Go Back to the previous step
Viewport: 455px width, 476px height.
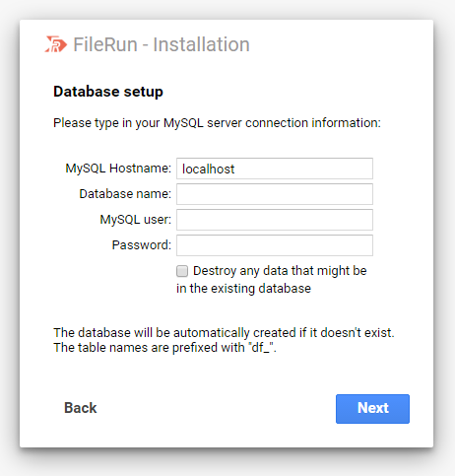click(x=81, y=408)
